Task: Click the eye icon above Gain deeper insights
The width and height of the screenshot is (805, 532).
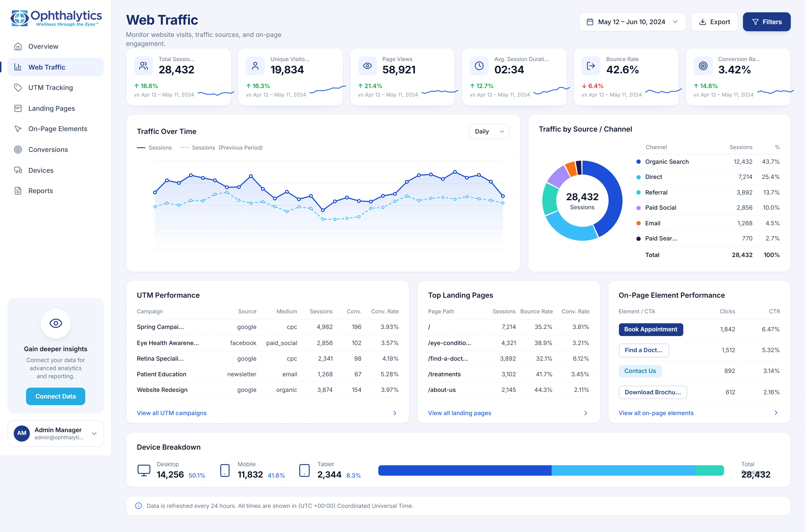Action: [x=56, y=323]
